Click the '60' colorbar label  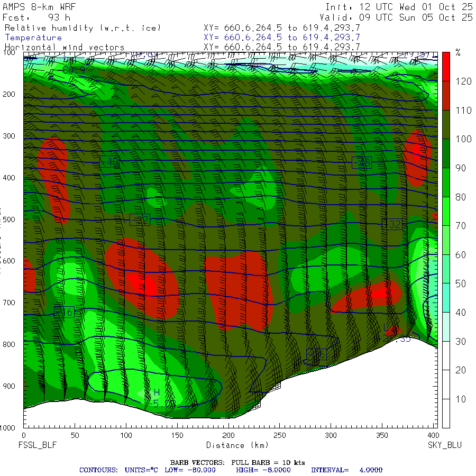pos(461,255)
